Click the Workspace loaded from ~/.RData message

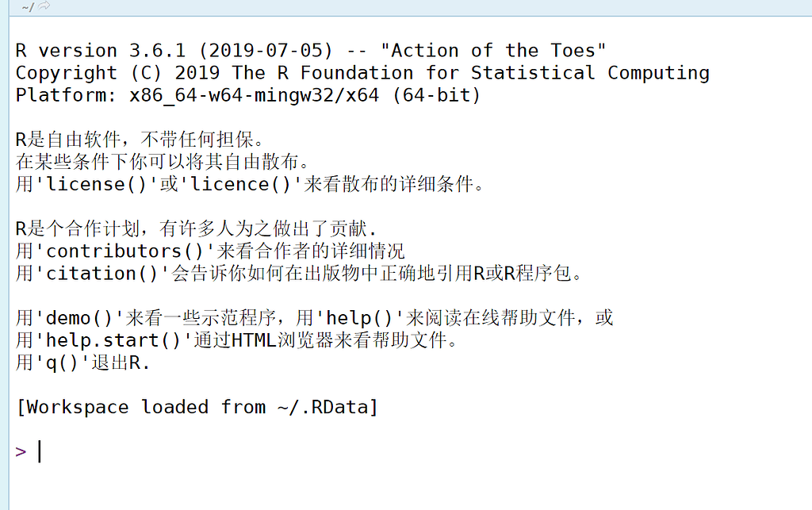pos(197,407)
